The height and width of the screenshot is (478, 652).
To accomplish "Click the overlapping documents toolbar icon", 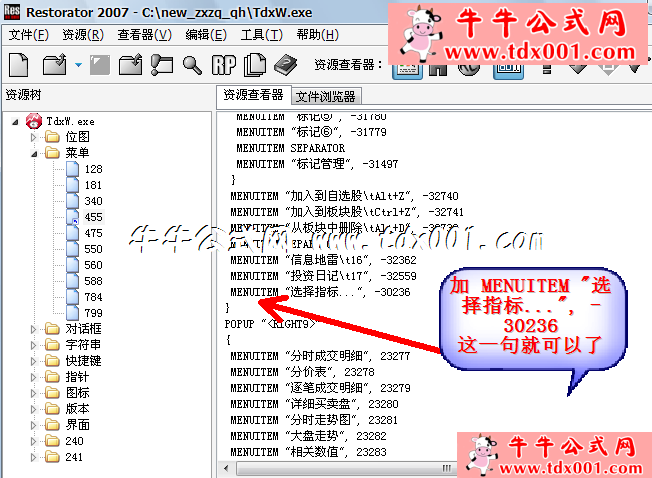I will point(254,65).
